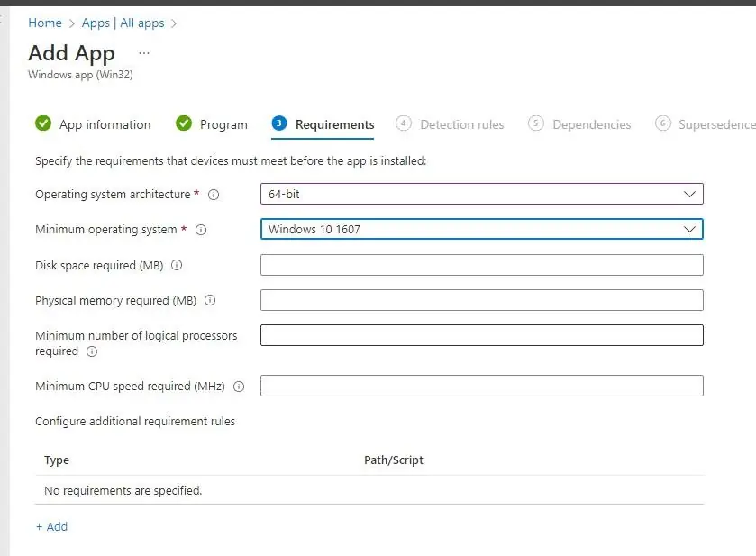The image size is (756, 556).
Task: Focus the logical processors required input field
Action: coord(482,335)
